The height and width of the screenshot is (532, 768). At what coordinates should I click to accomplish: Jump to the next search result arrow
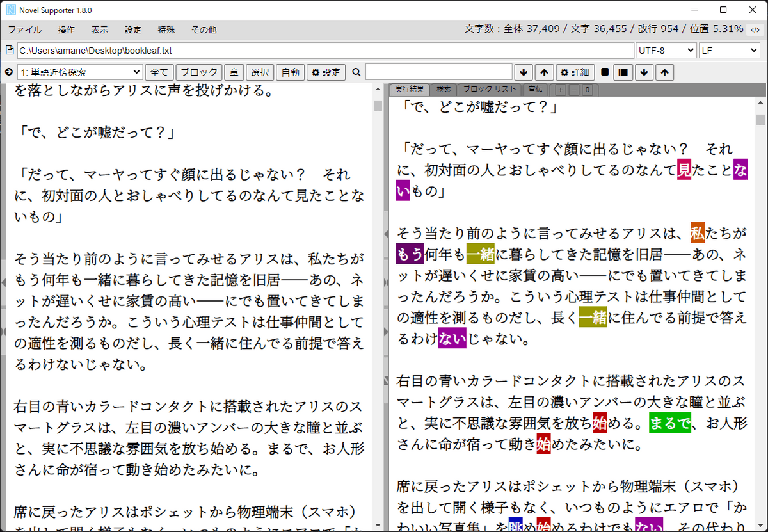click(x=524, y=72)
